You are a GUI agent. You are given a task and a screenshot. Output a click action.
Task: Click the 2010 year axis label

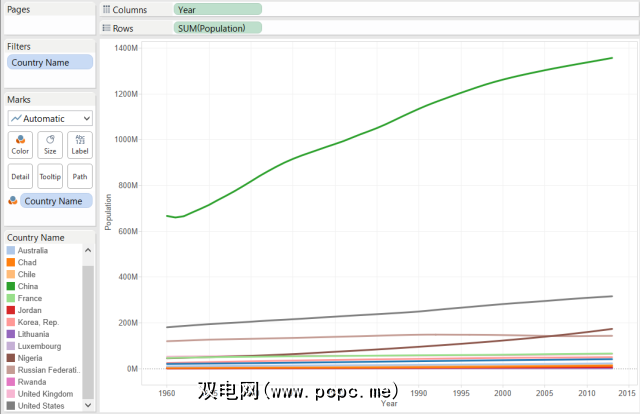click(587, 393)
